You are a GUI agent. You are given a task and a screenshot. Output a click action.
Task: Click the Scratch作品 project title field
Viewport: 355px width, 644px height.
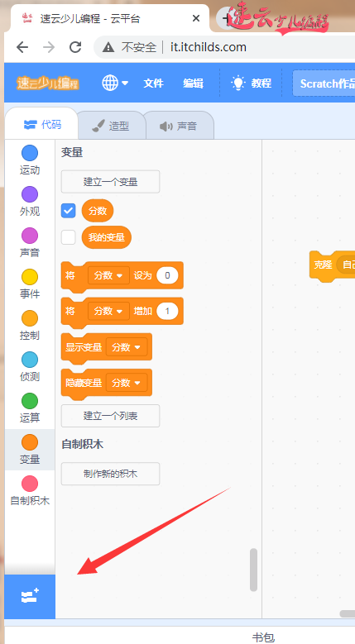[x=324, y=83]
